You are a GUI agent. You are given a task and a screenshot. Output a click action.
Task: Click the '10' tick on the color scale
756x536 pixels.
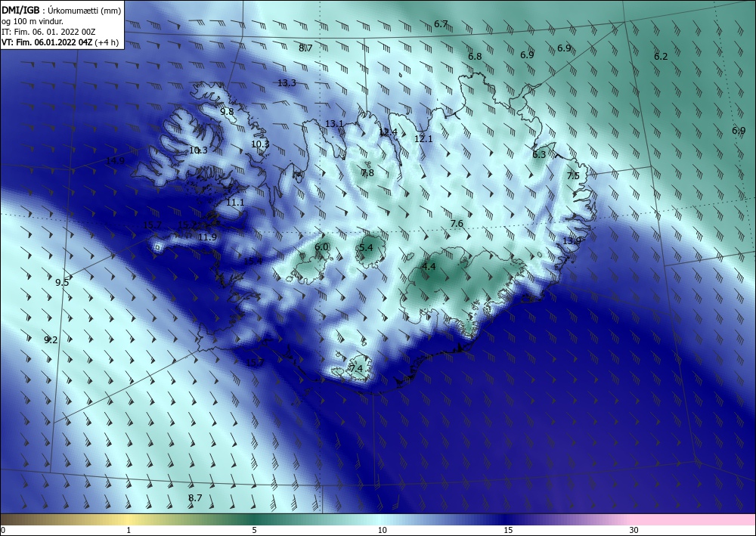click(382, 530)
